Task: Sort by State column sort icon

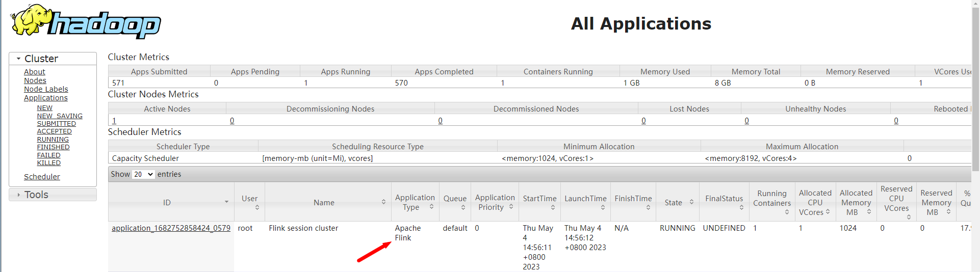Action: [x=691, y=202]
